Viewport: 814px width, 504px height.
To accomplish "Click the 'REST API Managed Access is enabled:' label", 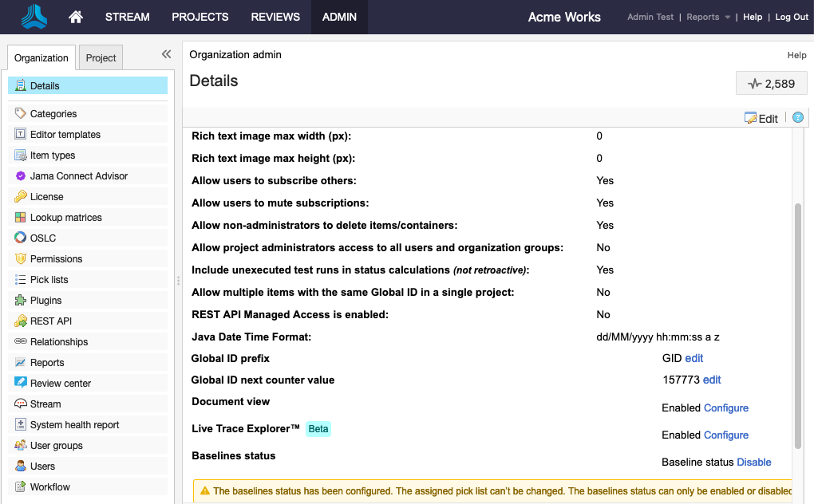I will 290,315.
